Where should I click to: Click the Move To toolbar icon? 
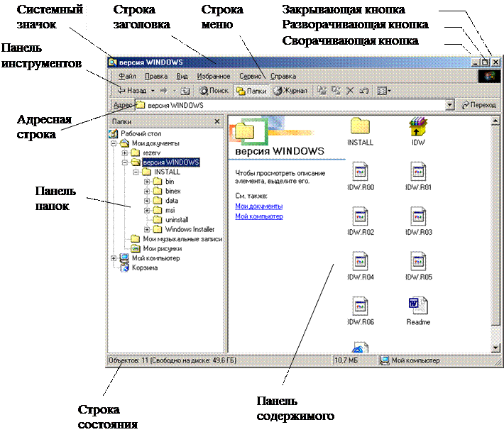click(x=322, y=91)
